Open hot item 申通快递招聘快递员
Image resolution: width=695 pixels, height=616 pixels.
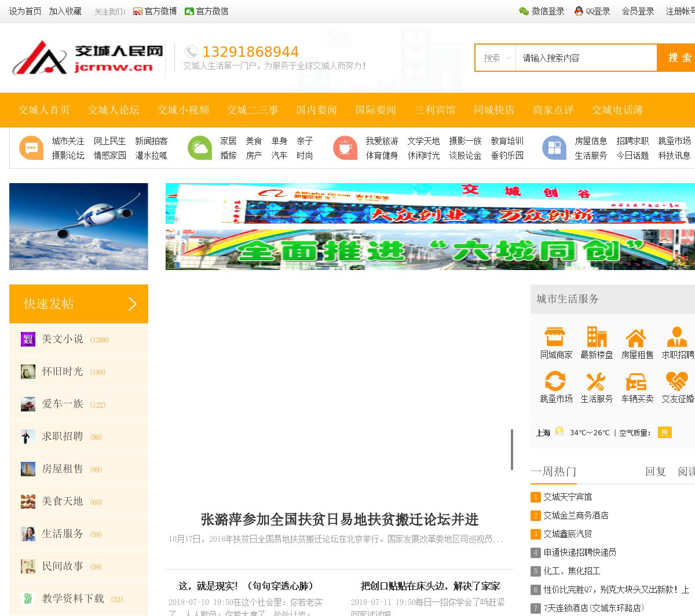[x=580, y=552]
